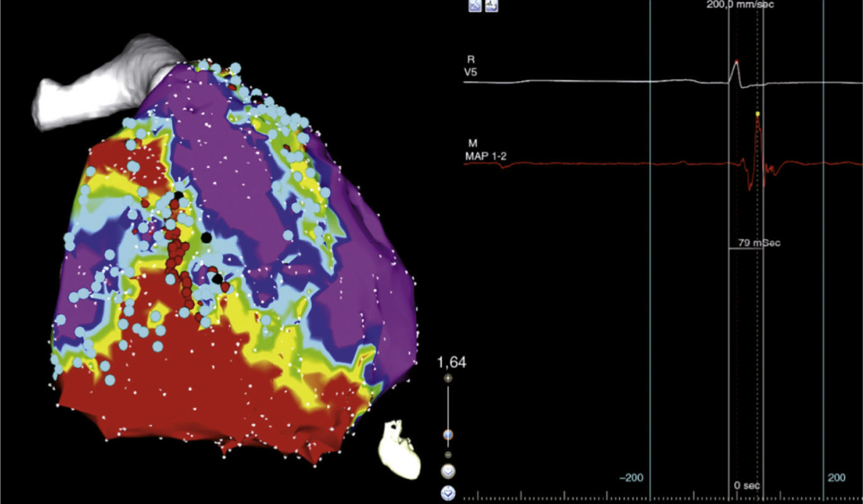Image resolution: width=863 pixels, height=504 pixels.
Task: Click the upper heart-shaped round button
Action: [x=448, y=471]
